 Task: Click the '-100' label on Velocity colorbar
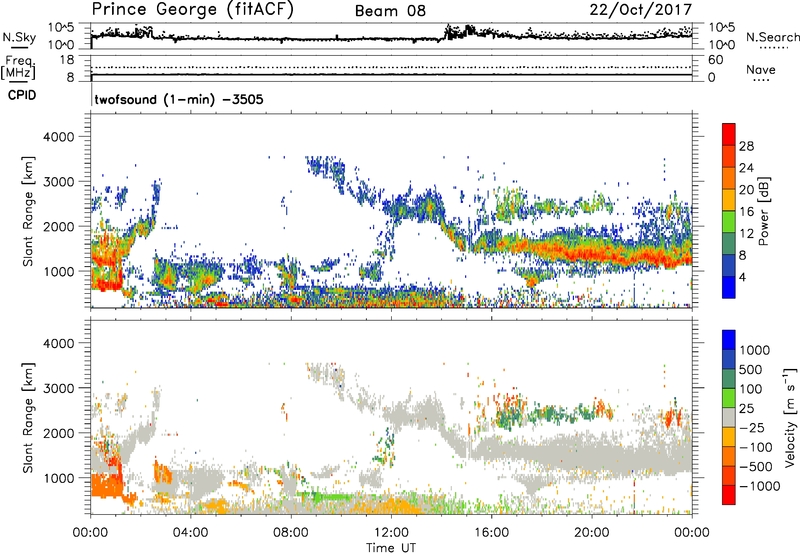[756, 447]
